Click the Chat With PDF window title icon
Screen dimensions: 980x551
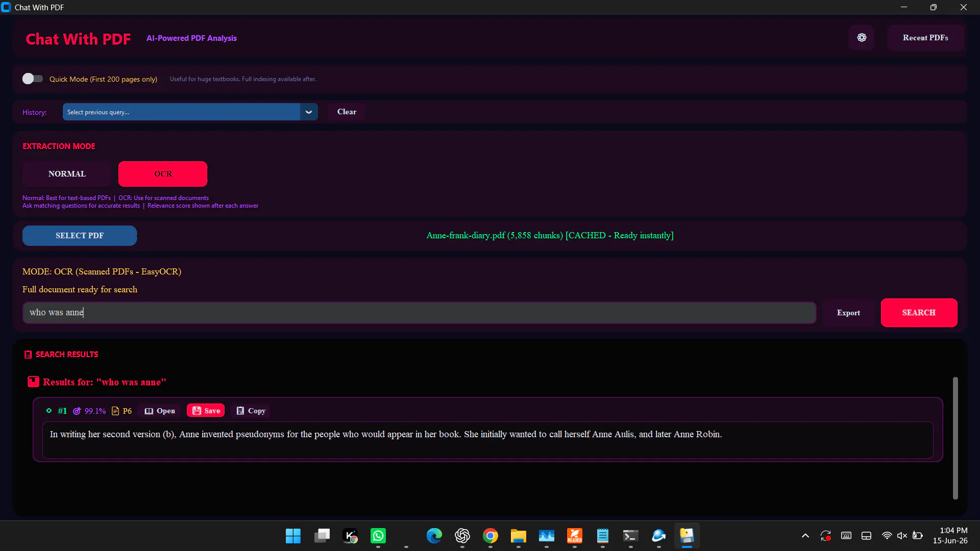pyautogui.click(x=6, y=7)
